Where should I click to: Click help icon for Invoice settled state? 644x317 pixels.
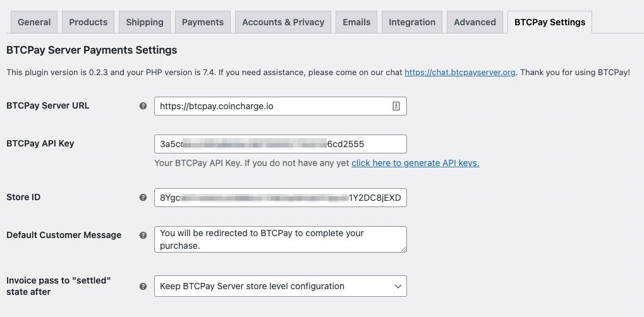point(143,286)
